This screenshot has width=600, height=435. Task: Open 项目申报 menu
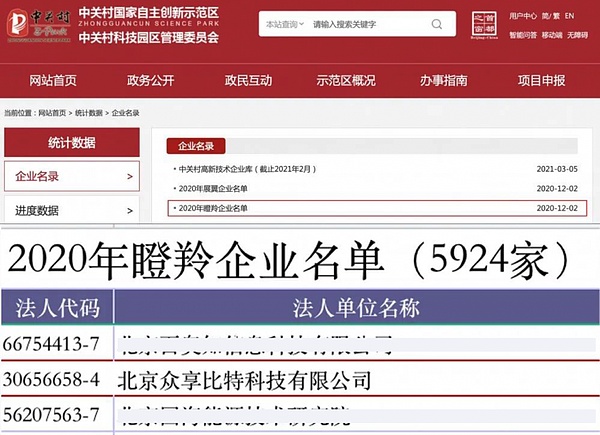pyautogui.click(x=541, y=80)
